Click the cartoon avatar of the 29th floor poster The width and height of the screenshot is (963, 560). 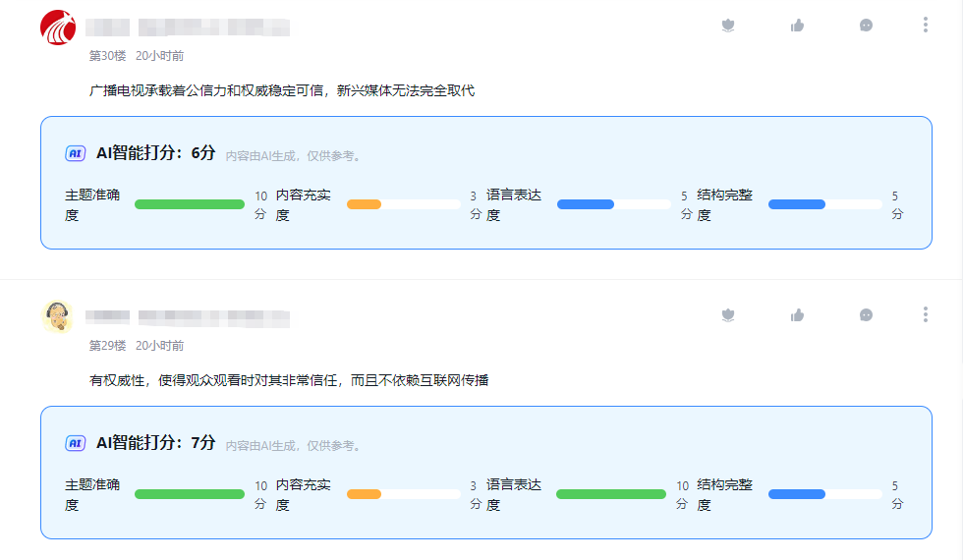point(58,316)
